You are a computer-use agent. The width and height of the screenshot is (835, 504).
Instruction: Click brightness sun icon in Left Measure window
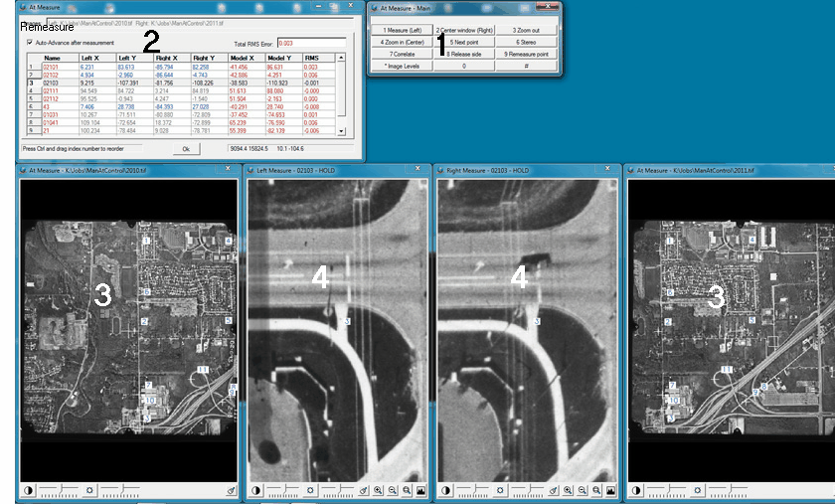310,490
